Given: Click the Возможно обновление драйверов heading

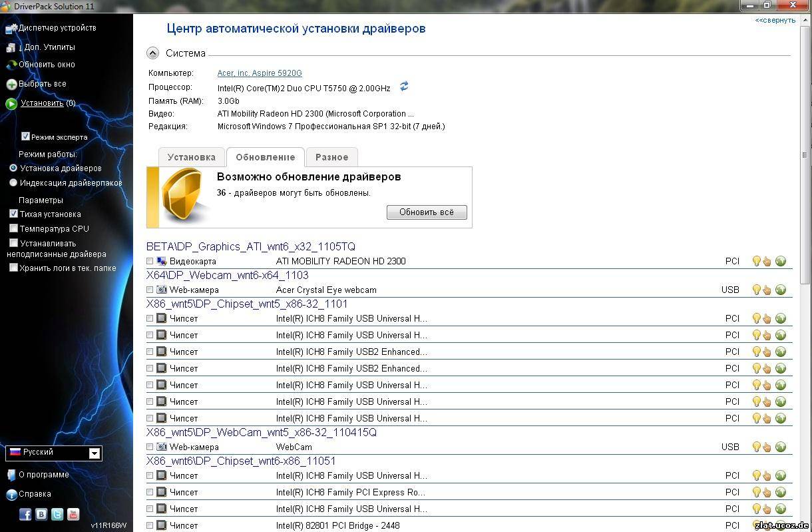Looking at the screenshot, I should point(309,177).
